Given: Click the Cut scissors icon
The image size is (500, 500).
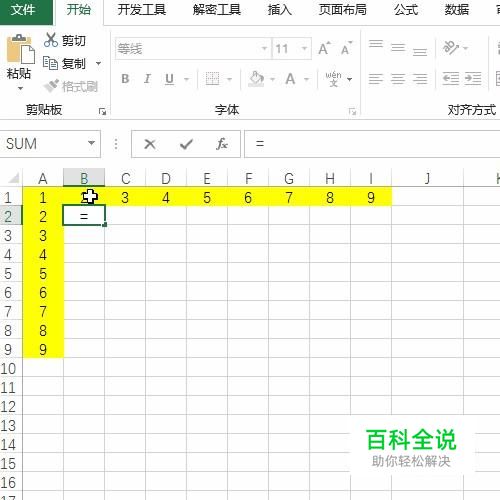Looking at the screenshot, I should pos(51,40).
